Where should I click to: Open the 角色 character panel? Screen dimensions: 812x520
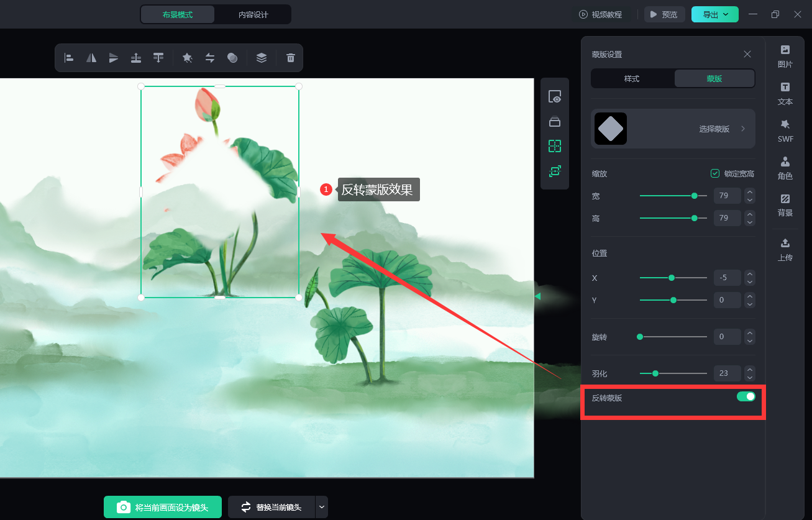785,168
